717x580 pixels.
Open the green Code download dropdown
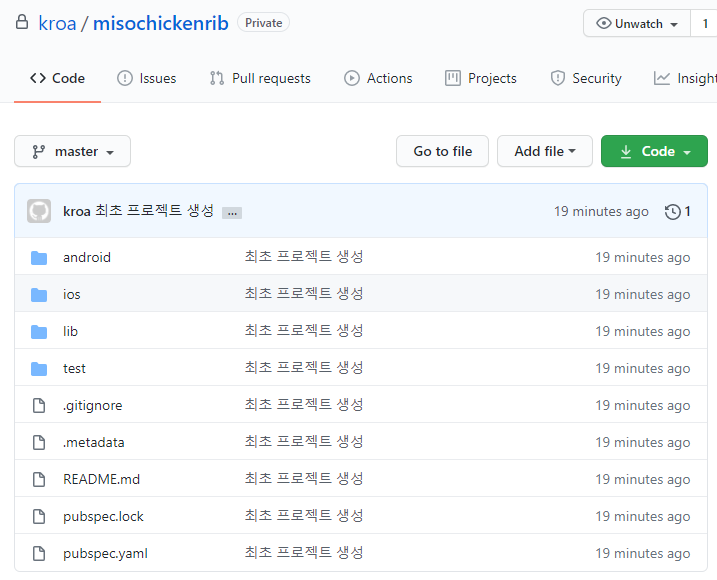tap(654, 151)
